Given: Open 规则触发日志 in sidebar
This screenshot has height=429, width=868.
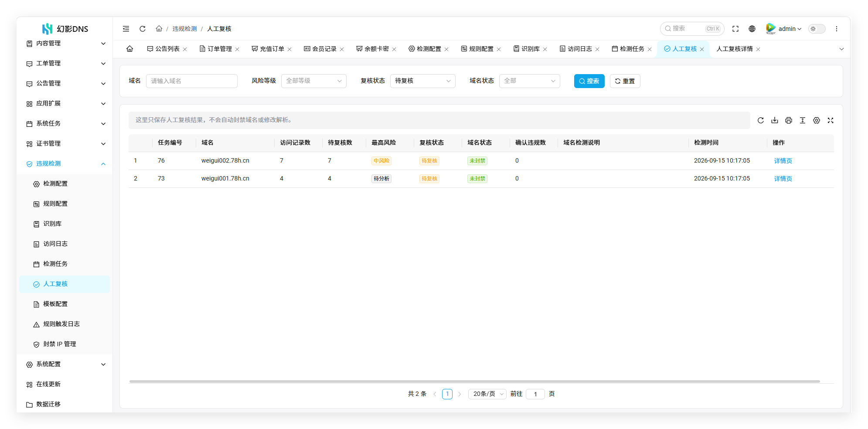Looking at the screenshot, I should 65,324.
